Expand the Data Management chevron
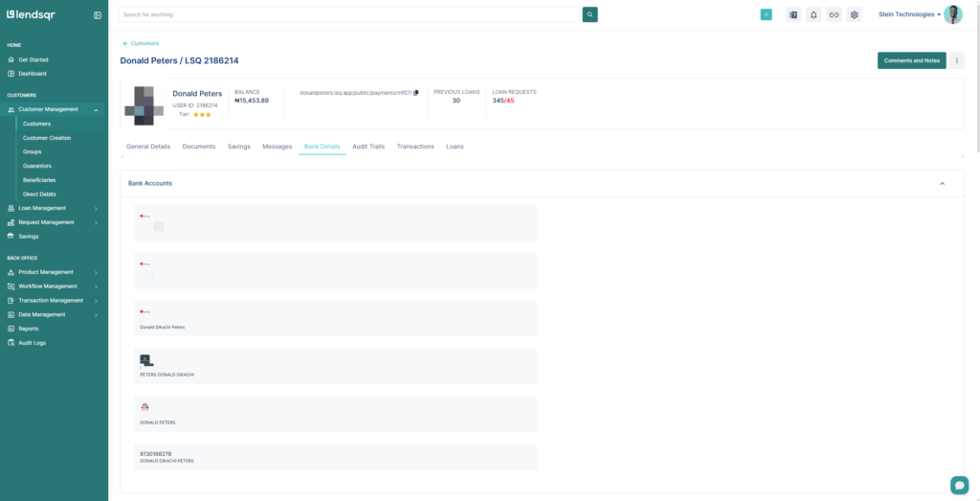Viewport: 980px width, 501px height. pos(96,315)
